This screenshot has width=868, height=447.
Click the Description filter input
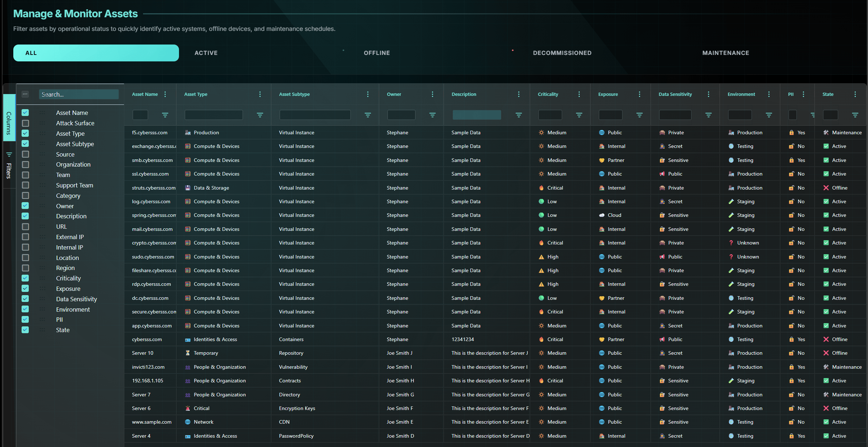pos(477,115)
